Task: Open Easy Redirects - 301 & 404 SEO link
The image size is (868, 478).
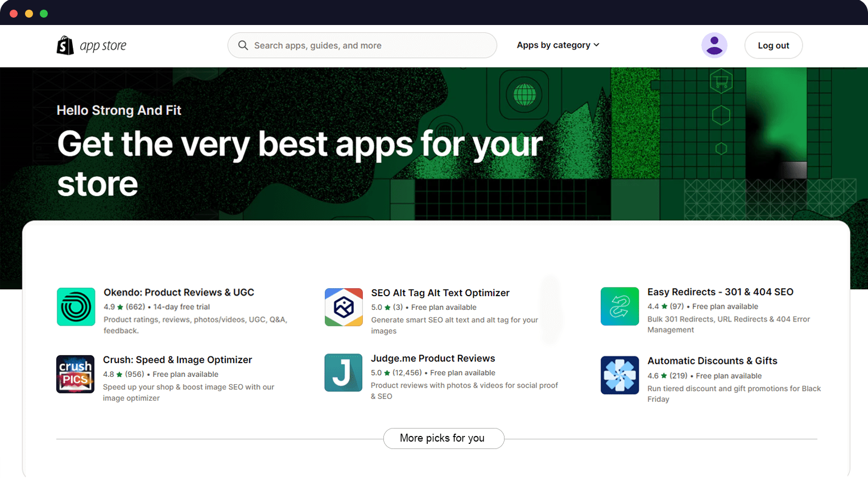Action: point(720,292)
